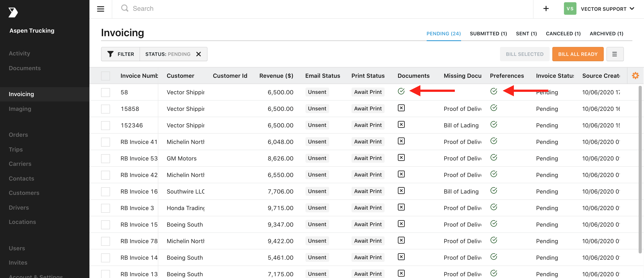Check the box for RB Invoice 41
Screen dimensions: 644x278
tap(106, 142)
